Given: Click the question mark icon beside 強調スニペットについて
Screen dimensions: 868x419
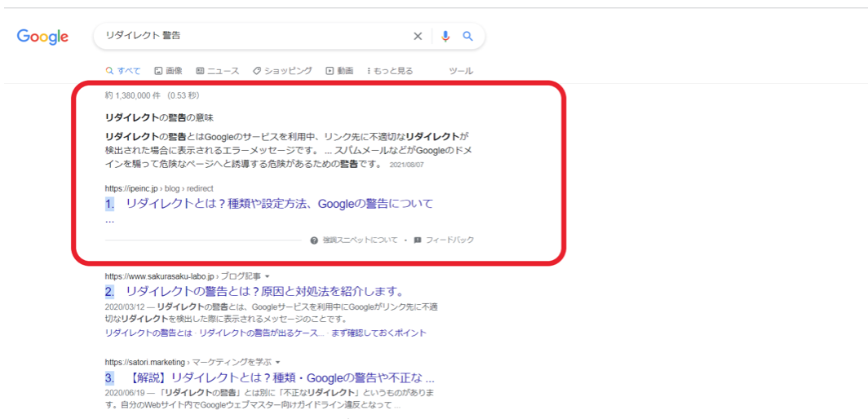Looking at the screenshot, I should pyautogui.click(x=314, y=240).
